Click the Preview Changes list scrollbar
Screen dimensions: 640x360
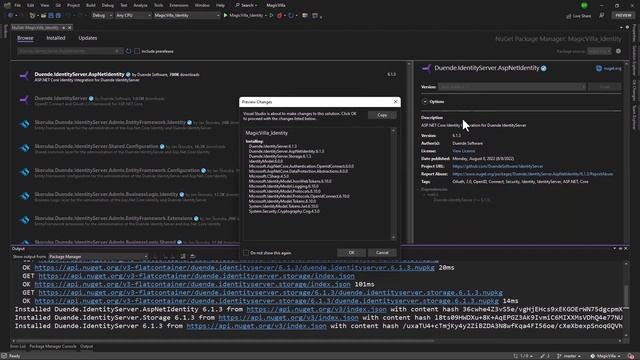(x=393, y=184)
